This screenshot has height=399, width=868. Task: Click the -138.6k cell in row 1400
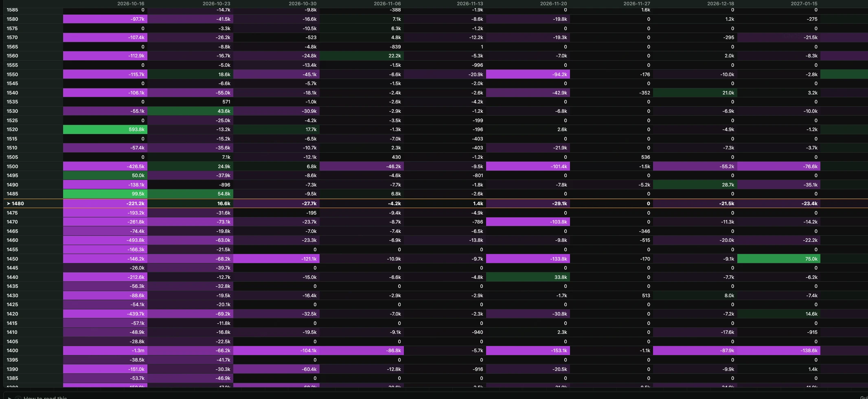(779, 351)
